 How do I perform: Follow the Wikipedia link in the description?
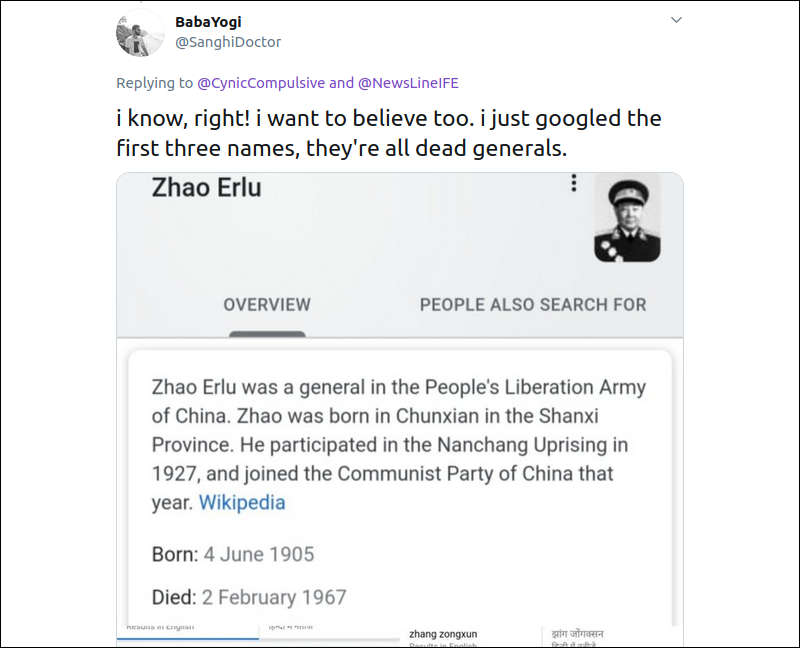(x=242, y=503)
